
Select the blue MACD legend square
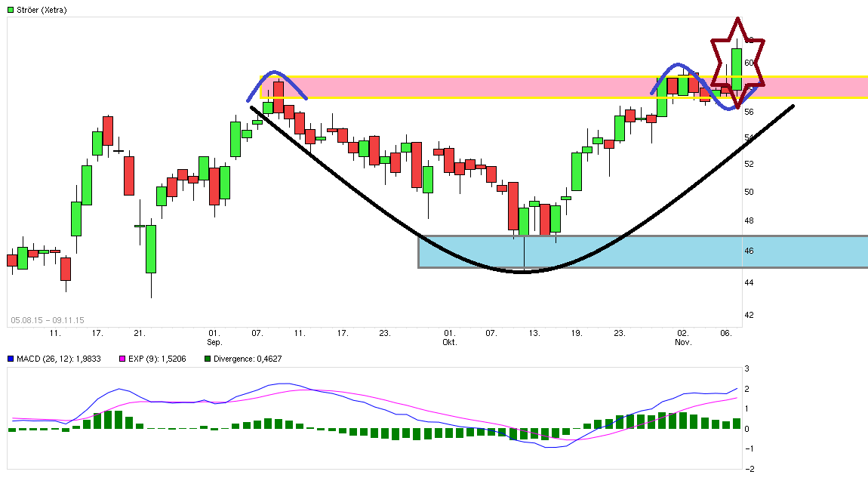click(x=11, y=359)
